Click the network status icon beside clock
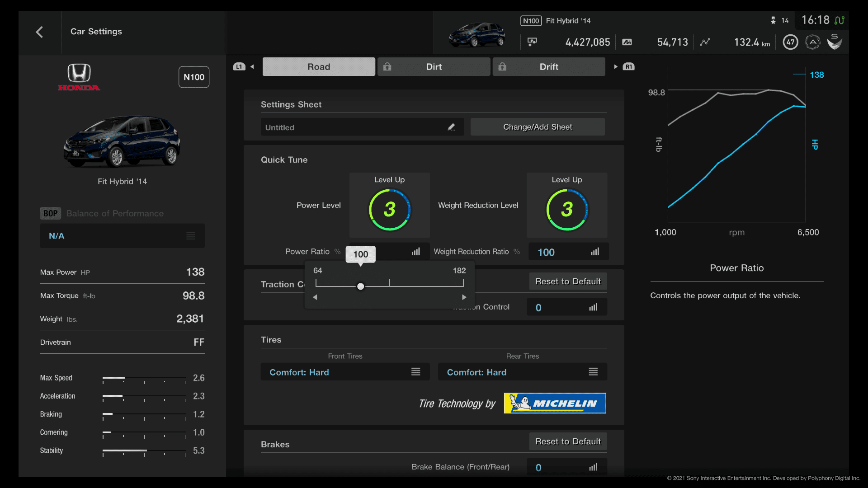Screen dimensions: 868x488 [840, 20]
